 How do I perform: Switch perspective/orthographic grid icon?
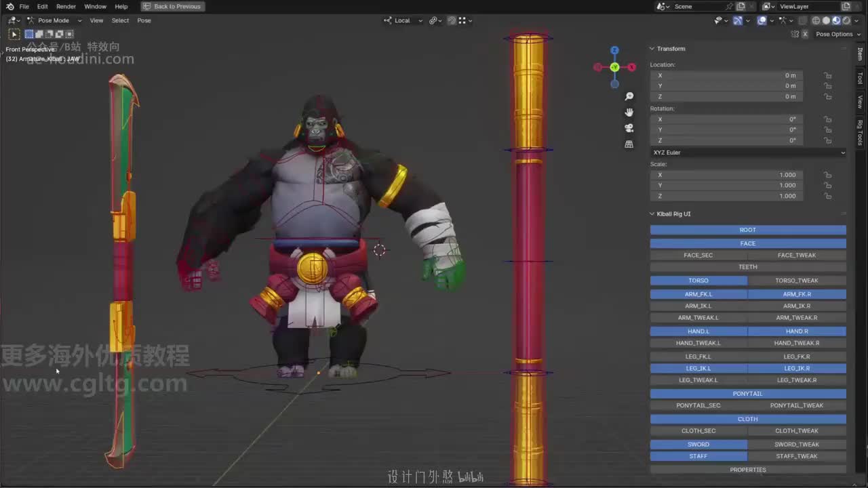pyautogui.click(x=629, y=144)
